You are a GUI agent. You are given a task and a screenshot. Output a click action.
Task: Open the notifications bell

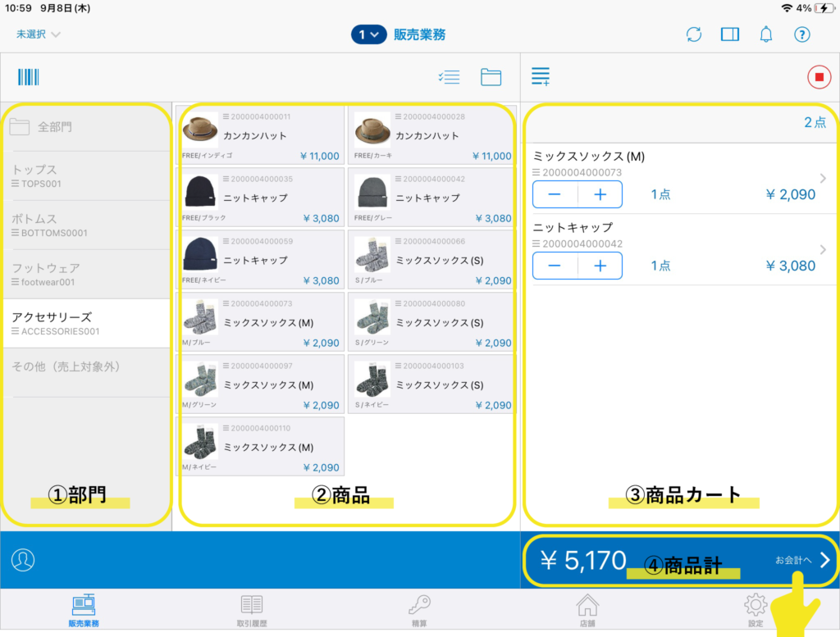[x=766, y=34]
